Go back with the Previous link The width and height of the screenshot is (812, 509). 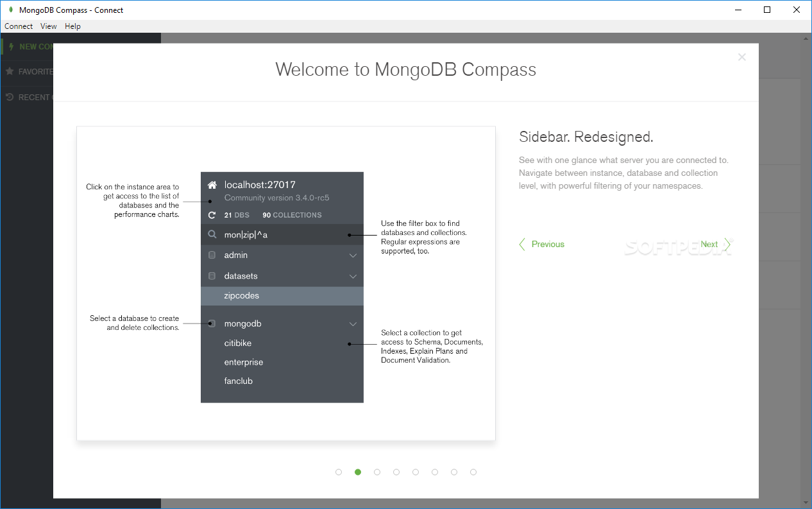click(548, 244)
